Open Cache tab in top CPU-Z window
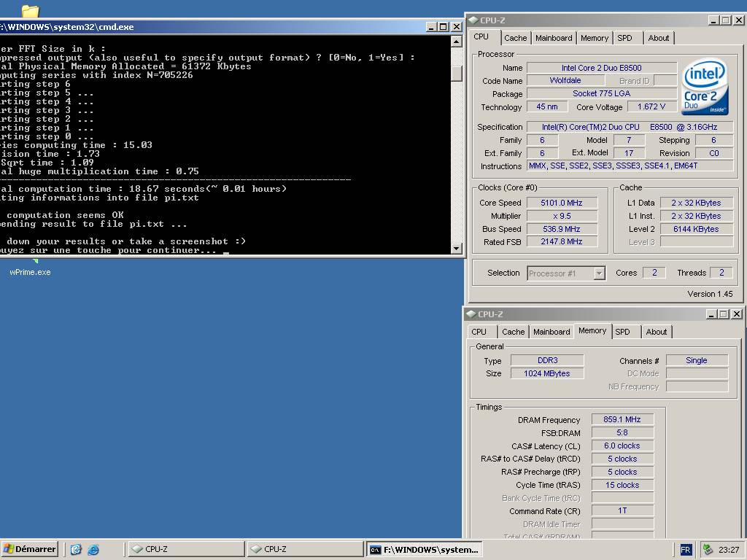Image resolution: width=747 pixels, height=560 pixels. coord(516,38)
